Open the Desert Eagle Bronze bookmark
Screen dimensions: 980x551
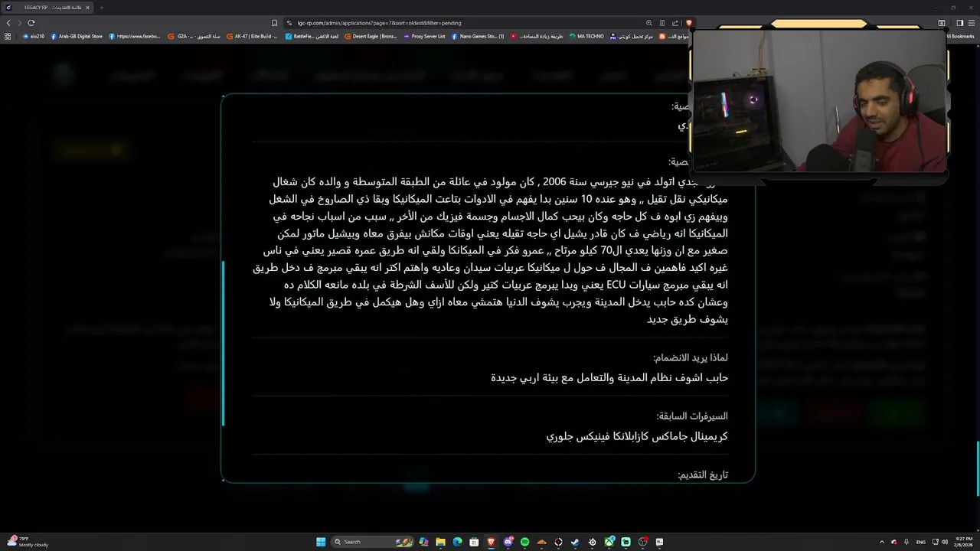(371, 36)
